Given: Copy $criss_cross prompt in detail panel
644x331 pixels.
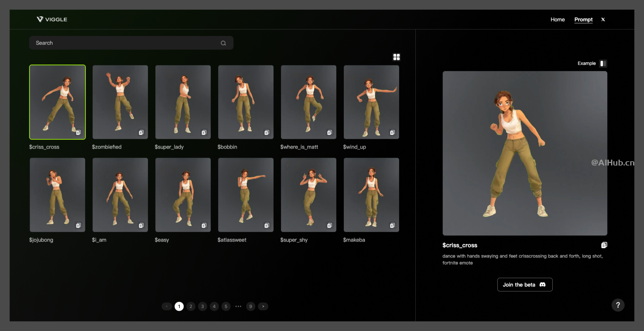Looking at the screenshot, I should pos(604,245).
